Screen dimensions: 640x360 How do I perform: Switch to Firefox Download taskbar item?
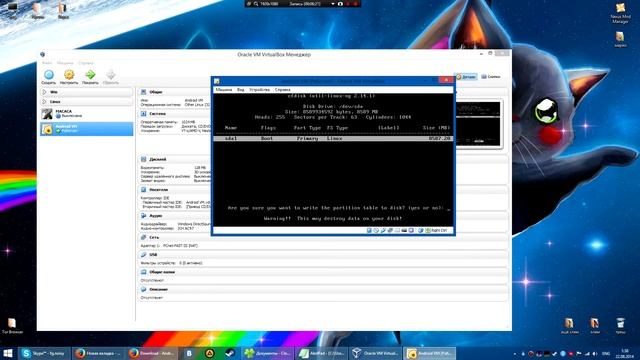click(151, 353)
